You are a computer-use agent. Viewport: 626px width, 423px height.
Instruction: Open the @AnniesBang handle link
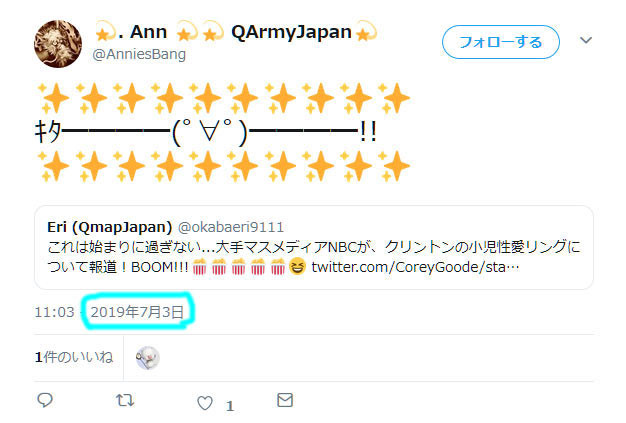[x=139, y=54]
